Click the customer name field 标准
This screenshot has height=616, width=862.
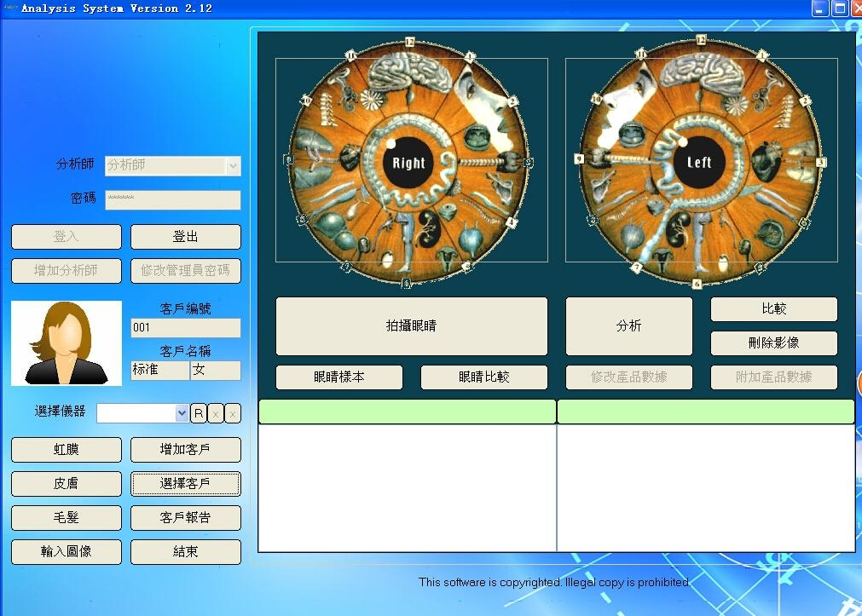coord(160,370)
